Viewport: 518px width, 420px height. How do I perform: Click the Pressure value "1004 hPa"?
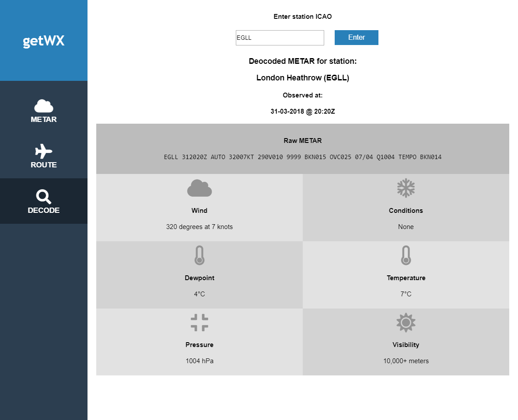pyautogui.click(x=199, y=361)
